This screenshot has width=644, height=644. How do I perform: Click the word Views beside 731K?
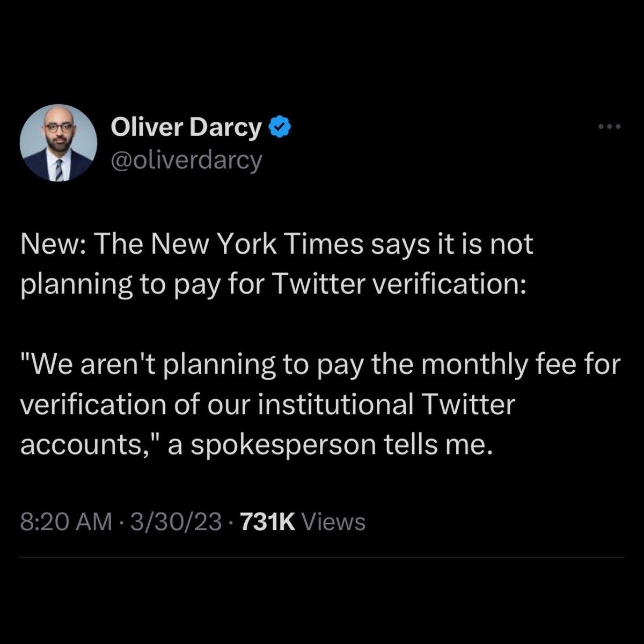click(x=333, y=522)
